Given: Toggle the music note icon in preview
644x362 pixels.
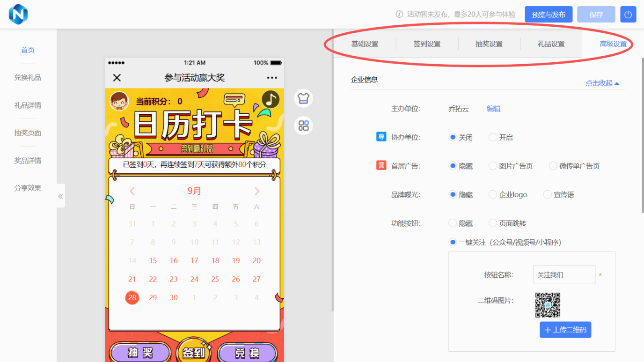Looking at the screenshot, I should 270,99.
